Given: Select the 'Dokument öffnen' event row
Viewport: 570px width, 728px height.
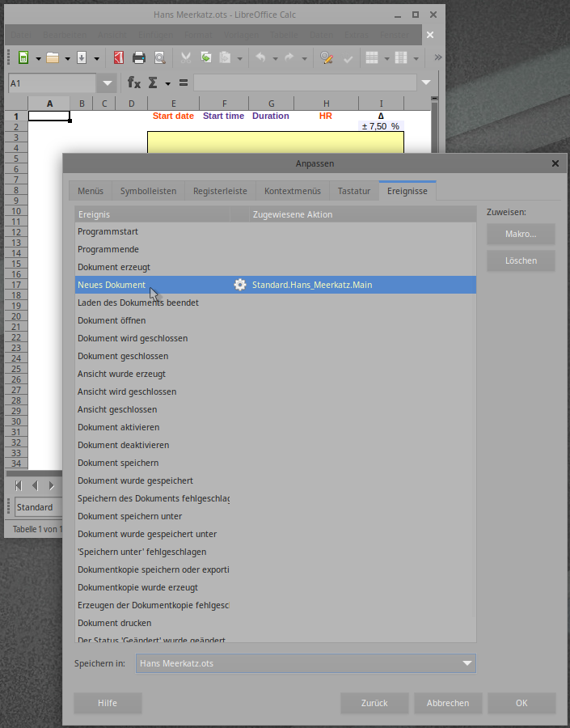Looking at the screenshot, I should click(276, 320).
